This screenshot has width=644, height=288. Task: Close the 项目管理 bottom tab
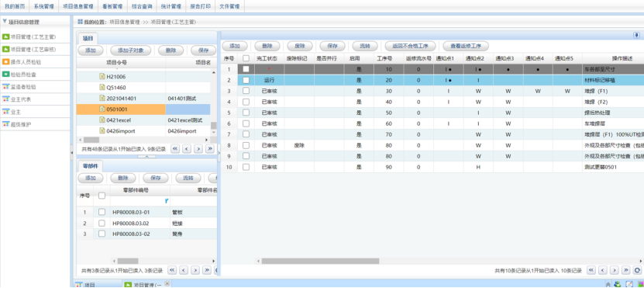(x=167, y=283)
